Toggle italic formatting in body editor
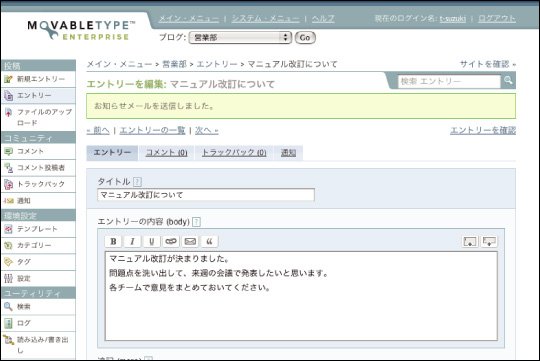 132,241
